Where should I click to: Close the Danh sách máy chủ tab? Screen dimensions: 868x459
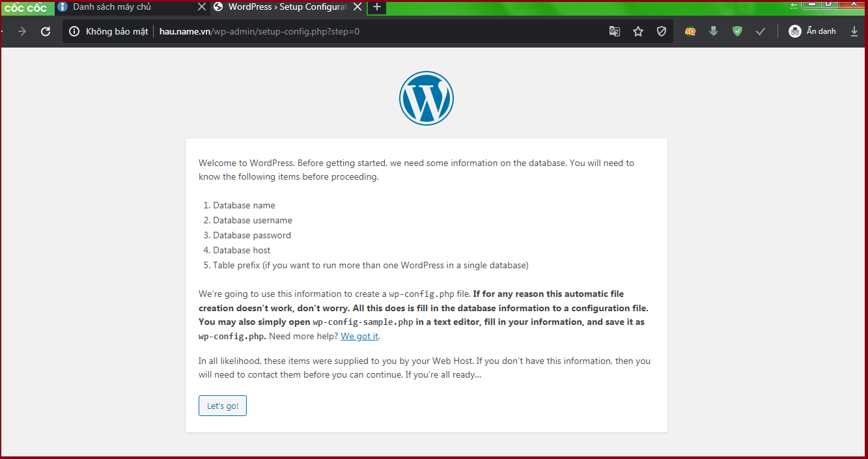tap(201, 7)
